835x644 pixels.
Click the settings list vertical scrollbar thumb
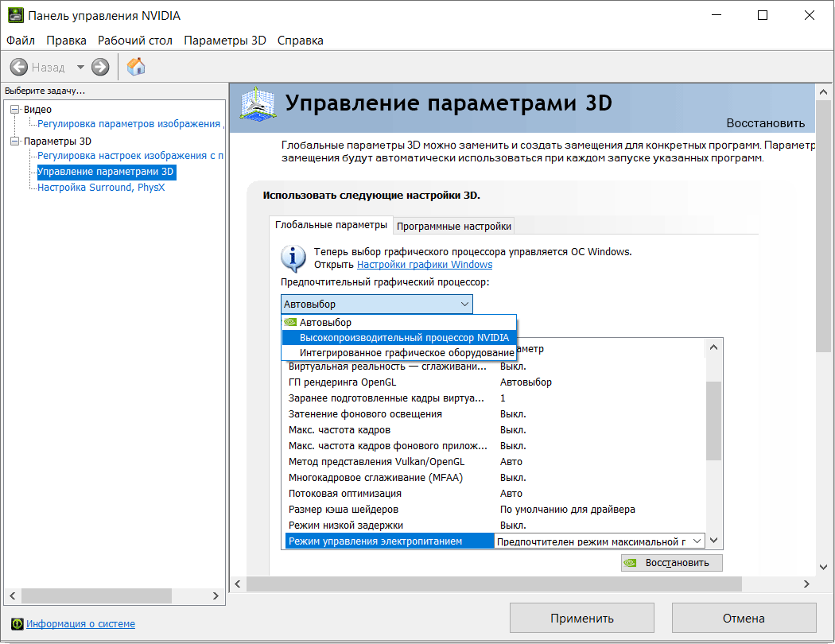point(713,421)
